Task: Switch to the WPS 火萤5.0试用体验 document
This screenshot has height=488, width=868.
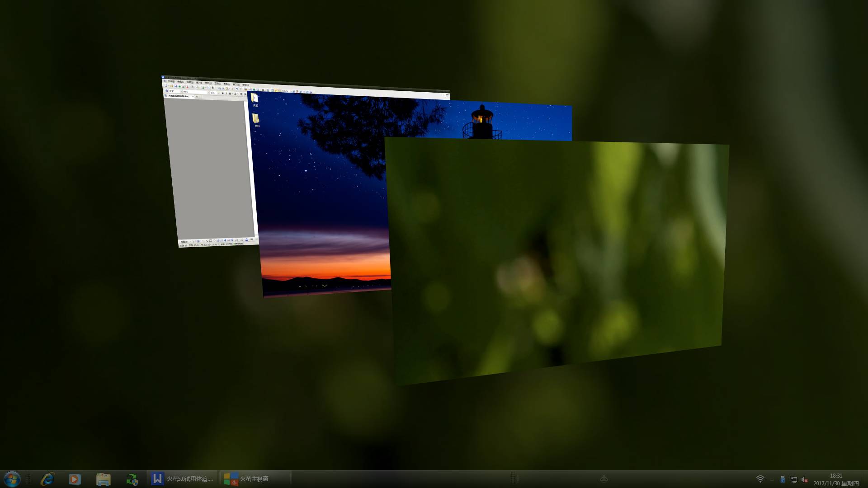Action: click(183, 479)
